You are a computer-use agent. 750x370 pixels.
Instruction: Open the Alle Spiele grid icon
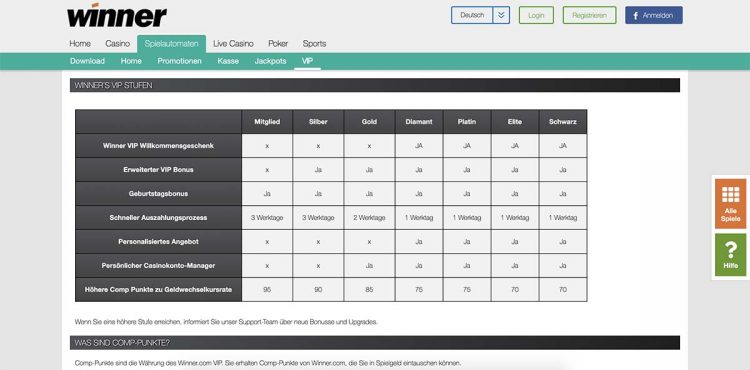pos(730,204)
